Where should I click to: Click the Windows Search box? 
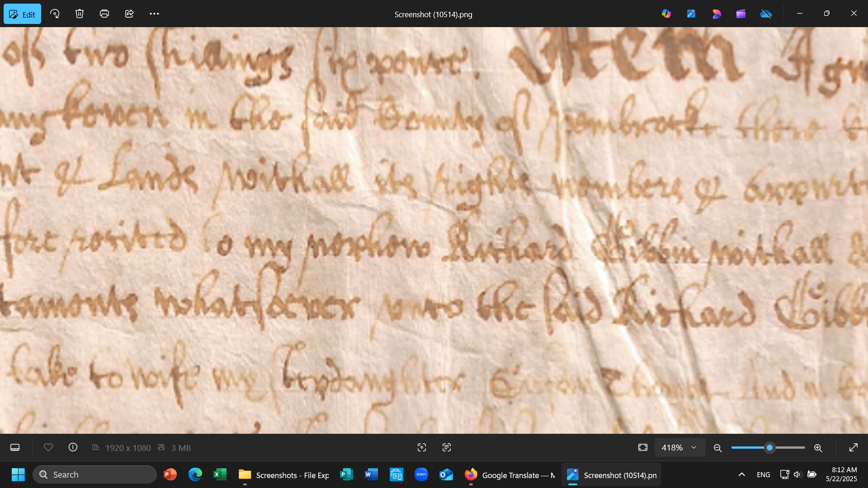tap(95, 474)
